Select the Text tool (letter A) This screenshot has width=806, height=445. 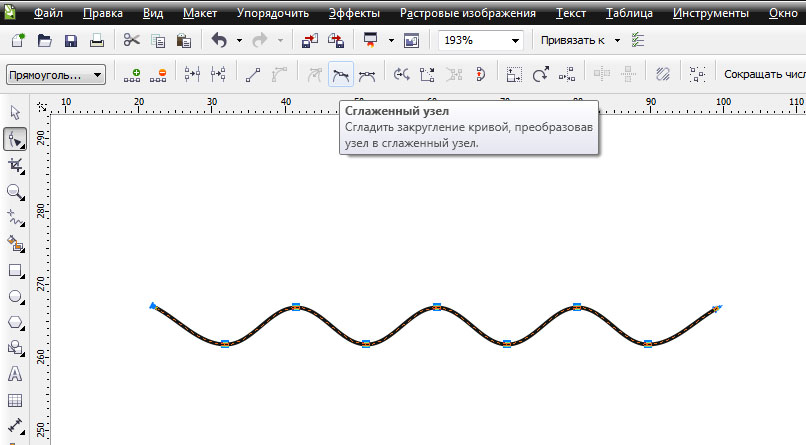coord(15,374)
